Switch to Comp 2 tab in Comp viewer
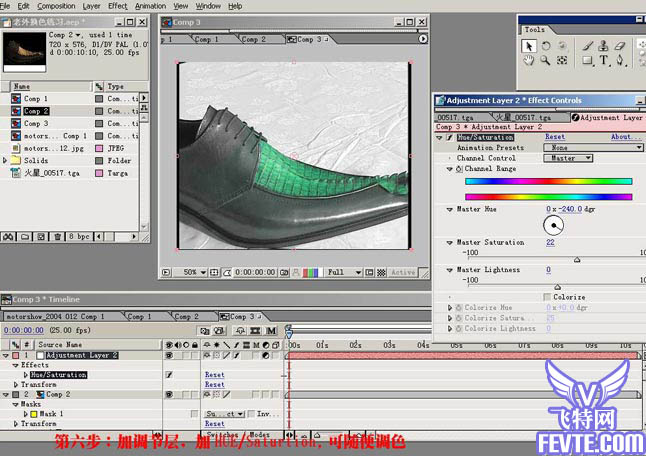The image size is (646, 456). tap(253, 39)
